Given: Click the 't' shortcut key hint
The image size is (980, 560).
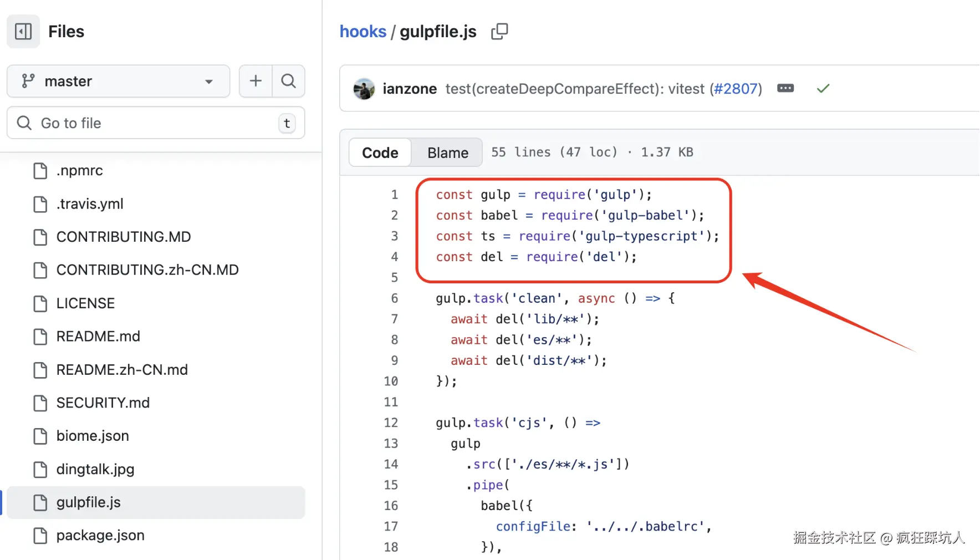Looking at the screenshot, I should pyautogui.click(x=287, y=123).
